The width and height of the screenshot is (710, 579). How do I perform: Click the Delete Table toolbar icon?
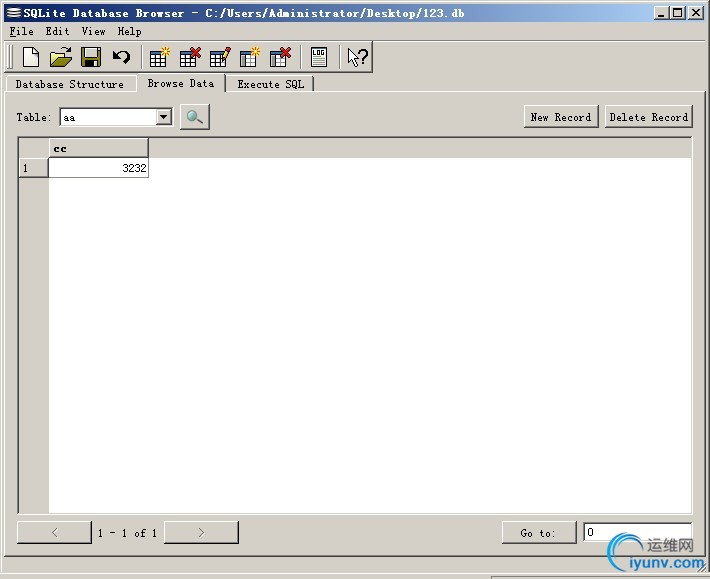coord(190,57)
